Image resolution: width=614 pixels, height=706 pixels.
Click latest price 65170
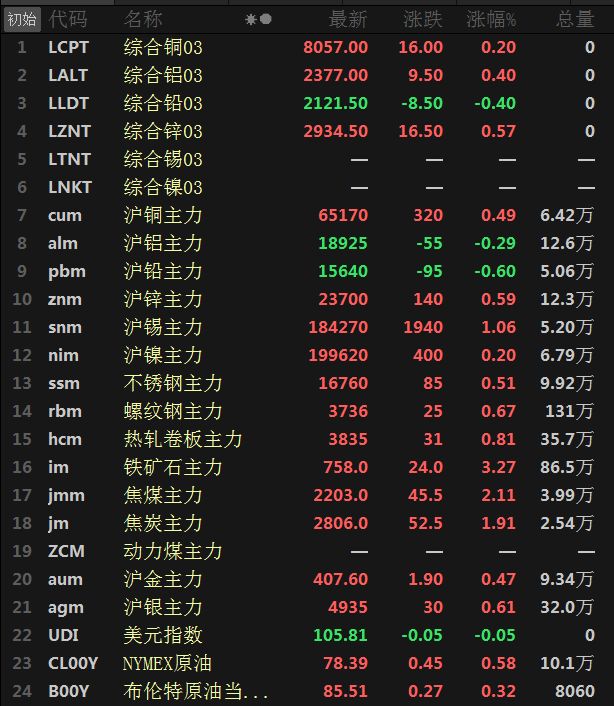(x=343, y=215)
